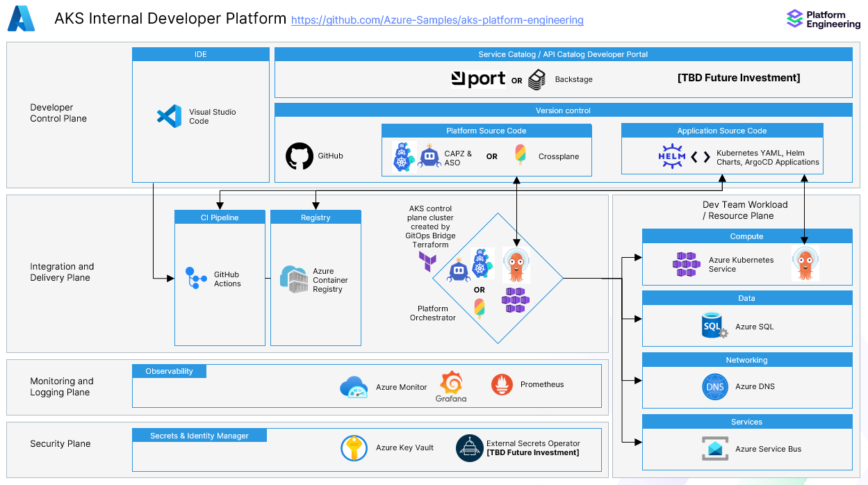Click the Services header bar
The width and height of the screenshot is (868, 485).
click(x=747, y=421)
